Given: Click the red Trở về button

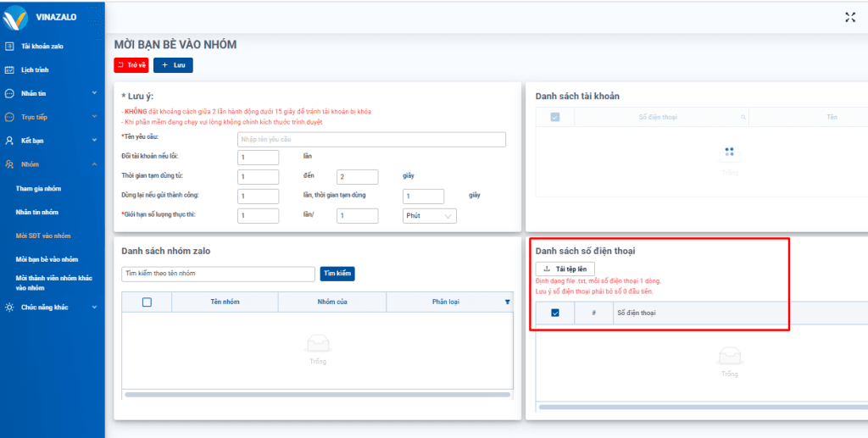Looking at the screenshot, I should point(131,65).
